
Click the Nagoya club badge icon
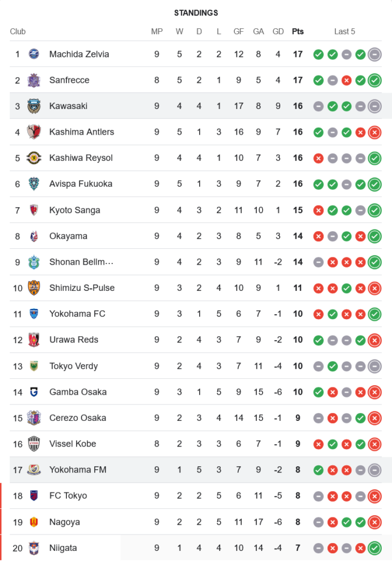34,522
